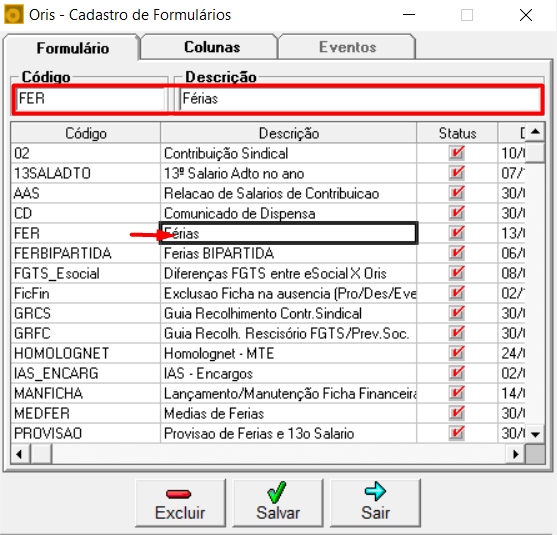Toggle status checkbox for AAS row
Viewport: 557px width, 535px height.
click(x=457, y=193)
